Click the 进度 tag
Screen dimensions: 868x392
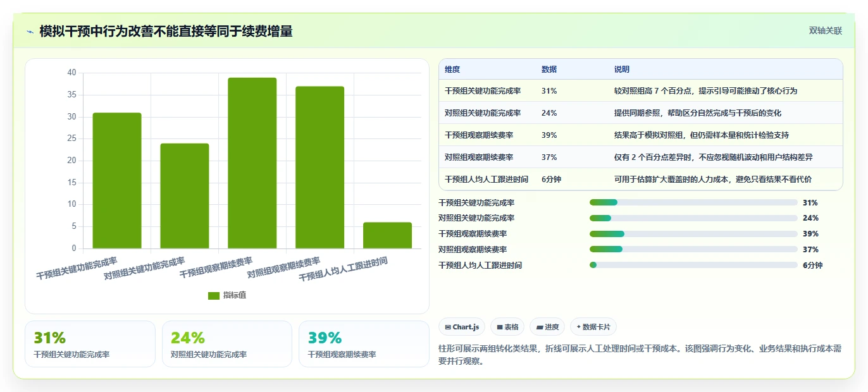(547, 327)
